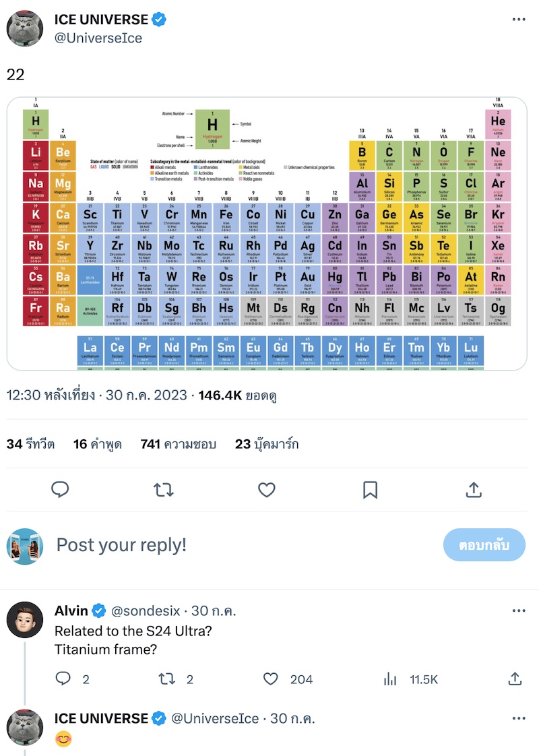This screenshot has width=539, height=756.
Task: Bookmark the main tweet
Action: coord(370,490)
